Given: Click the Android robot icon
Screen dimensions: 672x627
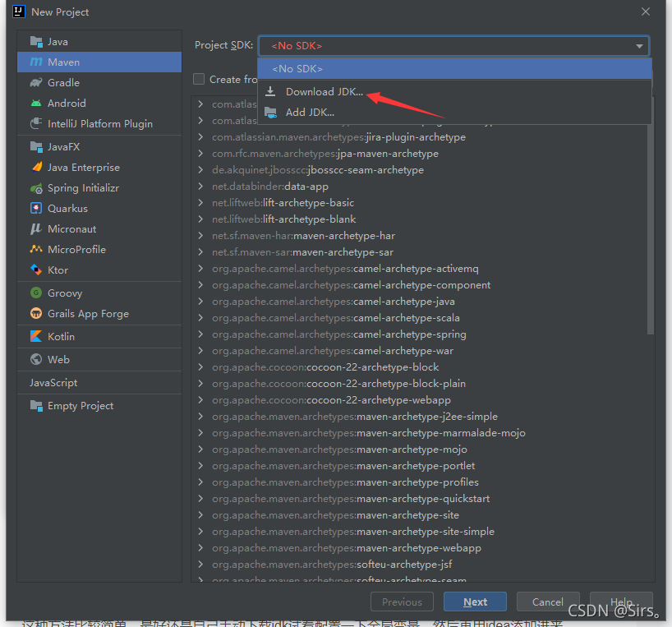Looking at the screenshot, I should click(x=36, y=104).
